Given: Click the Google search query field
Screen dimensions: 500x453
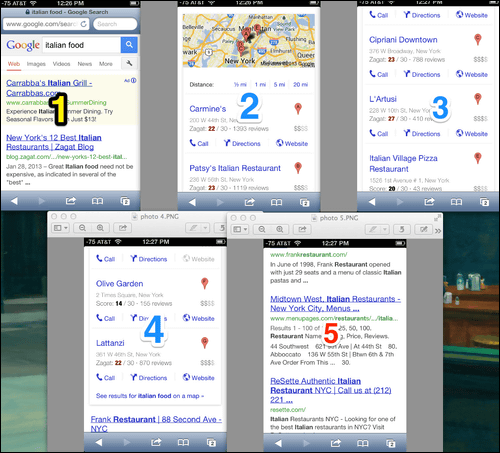Looking at the screenshot, I should (81, 45).
